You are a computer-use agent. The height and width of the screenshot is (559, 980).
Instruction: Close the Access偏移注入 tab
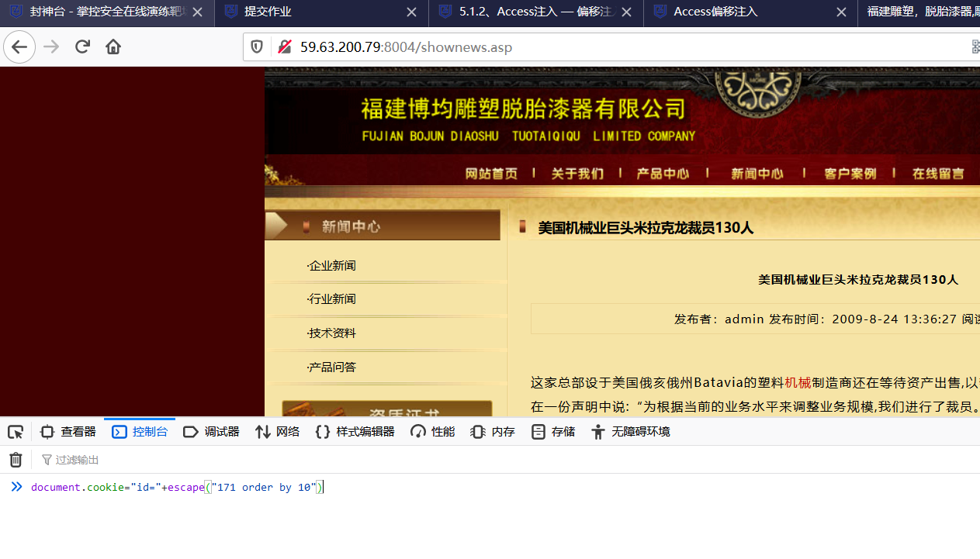tap(841, 12)
